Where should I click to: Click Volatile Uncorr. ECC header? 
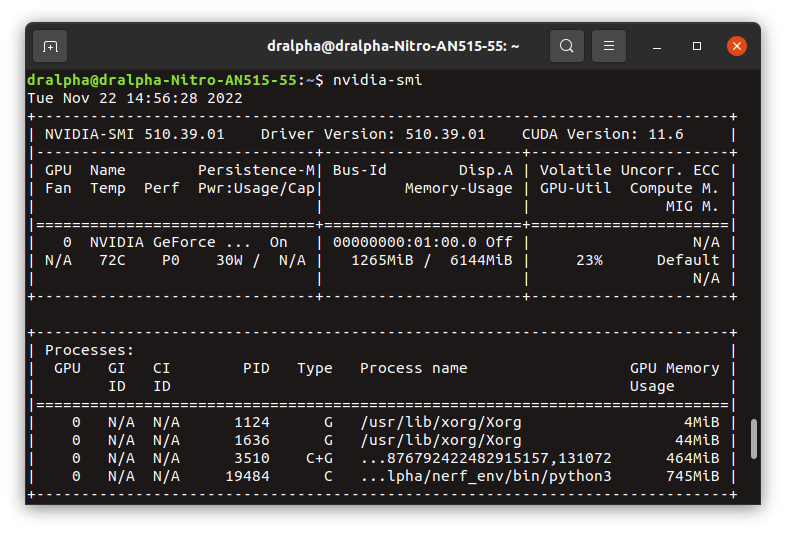tap(630, 170)
